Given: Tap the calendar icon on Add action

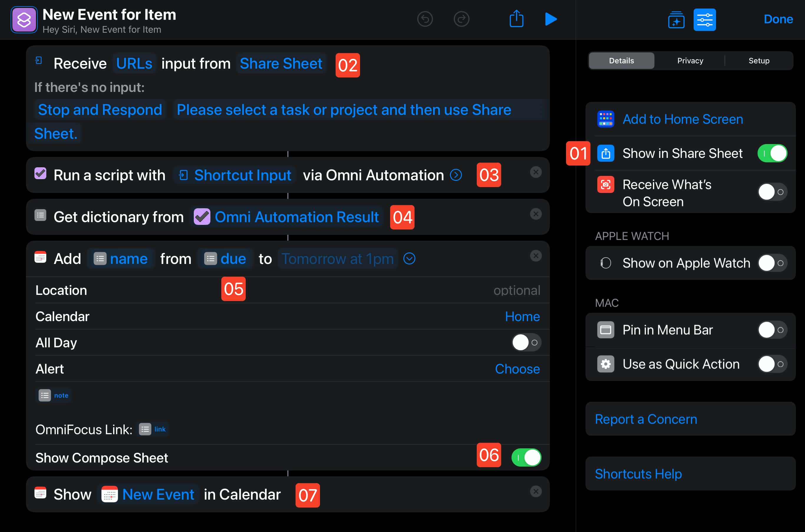Looking at the screenshot, I should [x=40, y=257].
